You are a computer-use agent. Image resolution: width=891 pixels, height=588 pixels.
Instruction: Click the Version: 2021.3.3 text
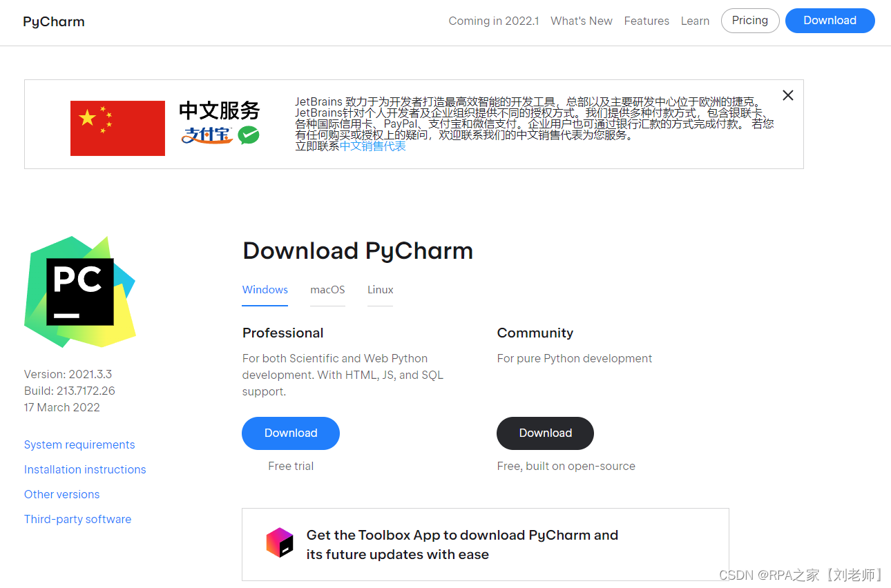point(68,374)
